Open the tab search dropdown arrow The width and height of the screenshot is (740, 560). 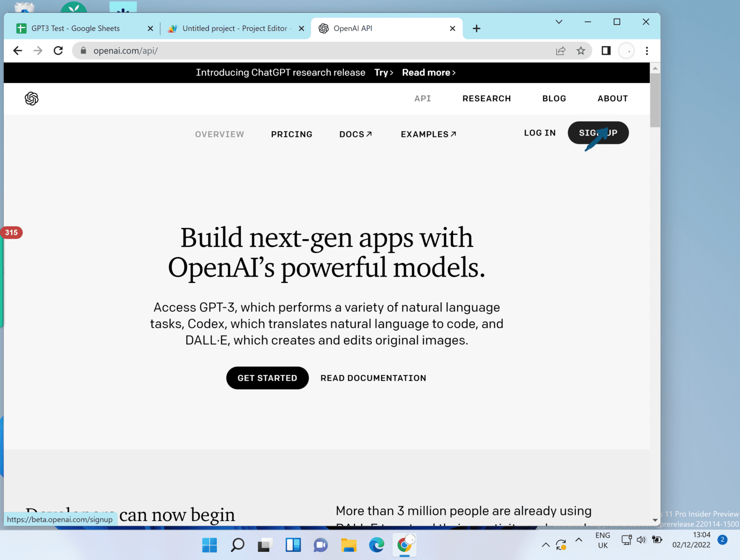[x=558, y=22]
